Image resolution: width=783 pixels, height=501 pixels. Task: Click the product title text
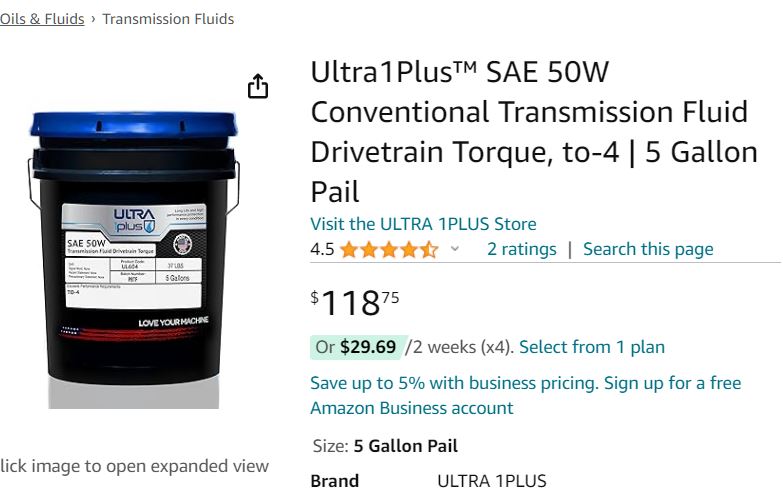click(534, 131)
